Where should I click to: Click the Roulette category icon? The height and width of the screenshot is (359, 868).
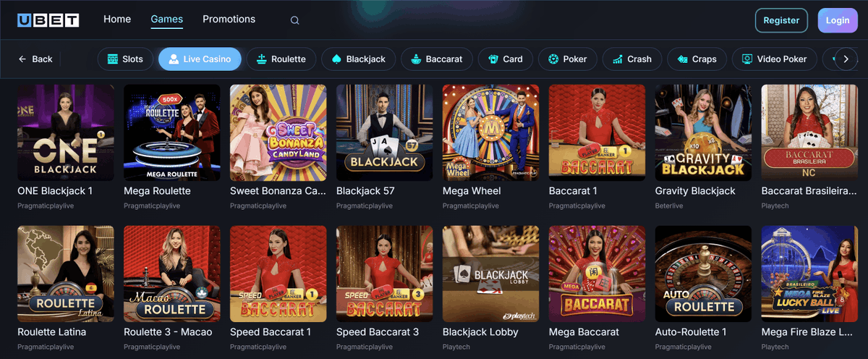262,59
